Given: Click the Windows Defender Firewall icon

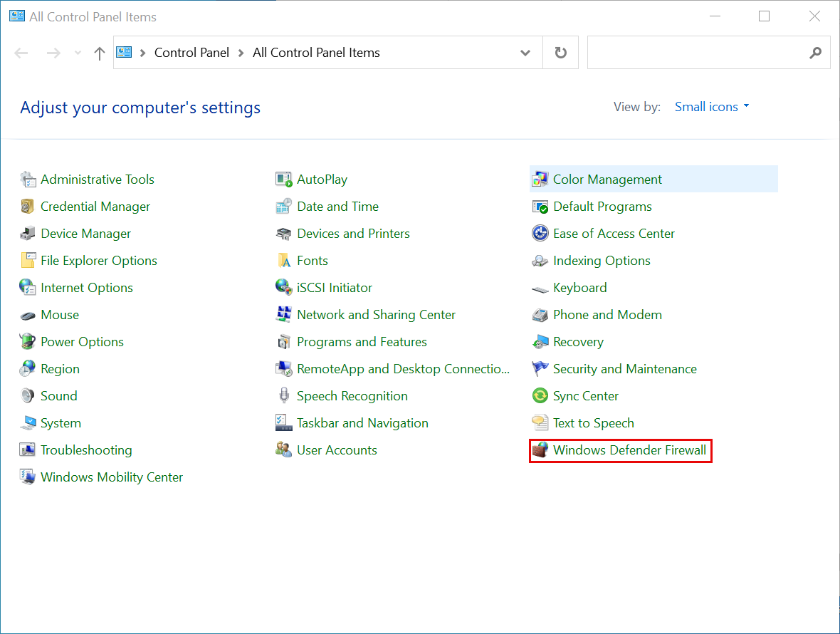Looking at the screenshot, I should [x=540, y=450].
